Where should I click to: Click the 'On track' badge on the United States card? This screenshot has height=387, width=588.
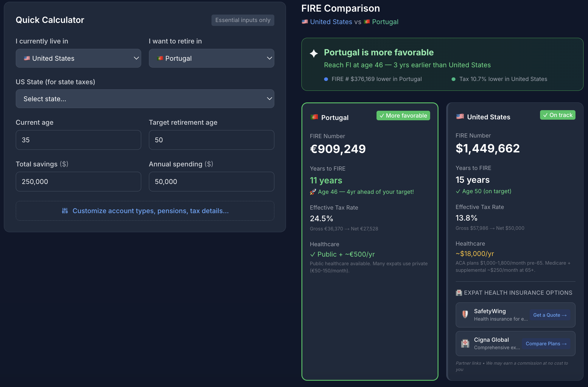coord(558,115)
